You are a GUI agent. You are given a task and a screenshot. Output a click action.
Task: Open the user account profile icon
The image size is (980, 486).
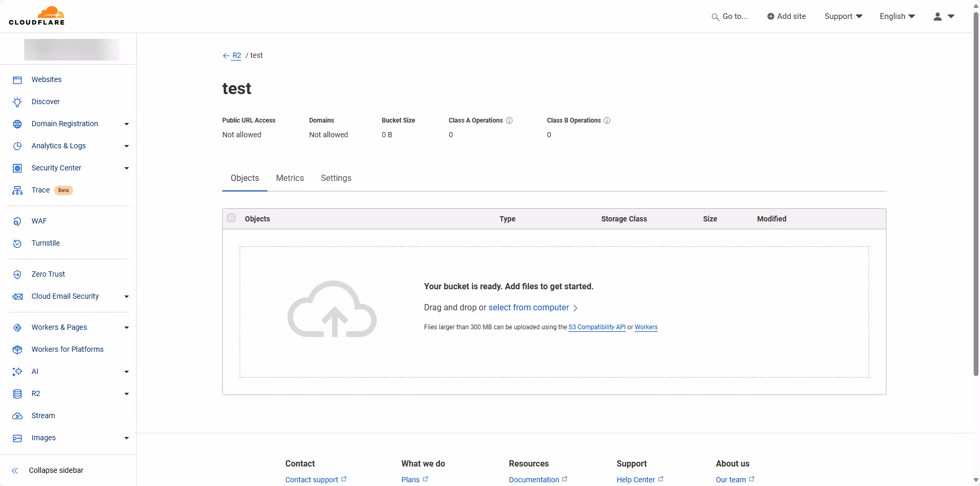coord(937,16)
